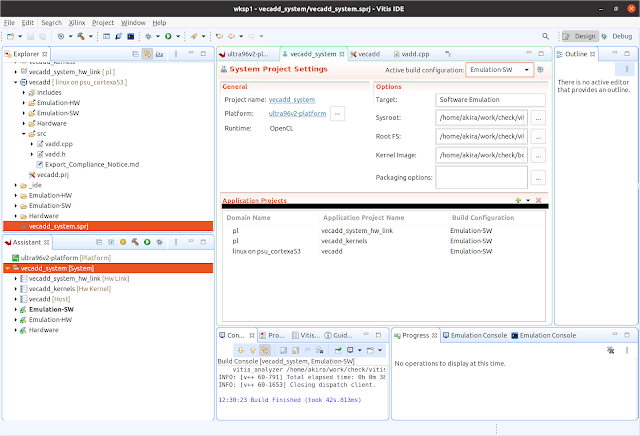Image resolution: width=640 pixels, height=436 pixels.
Task: Open the Window menu
Action: click(133, 23)
